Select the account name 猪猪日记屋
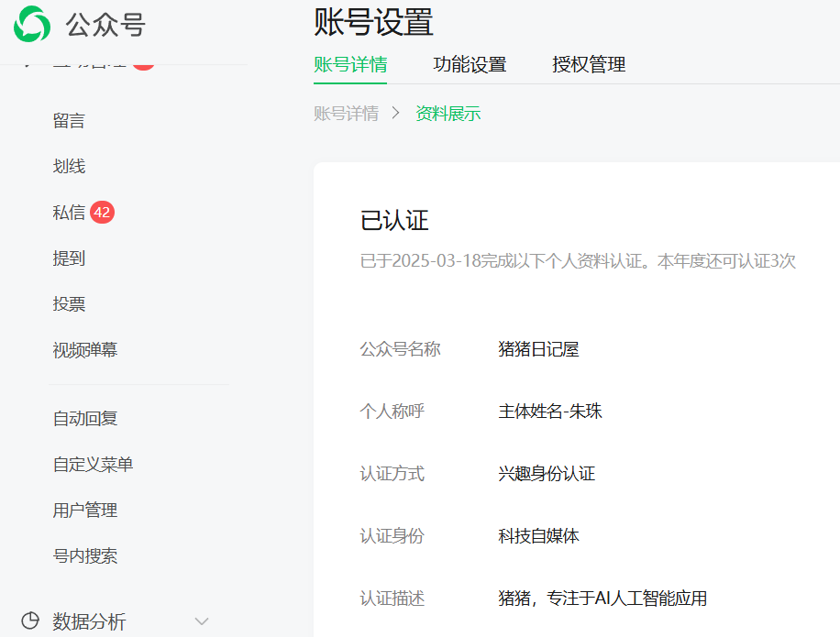The height and width of the screenshot is (637, 840). pos(538,349)
